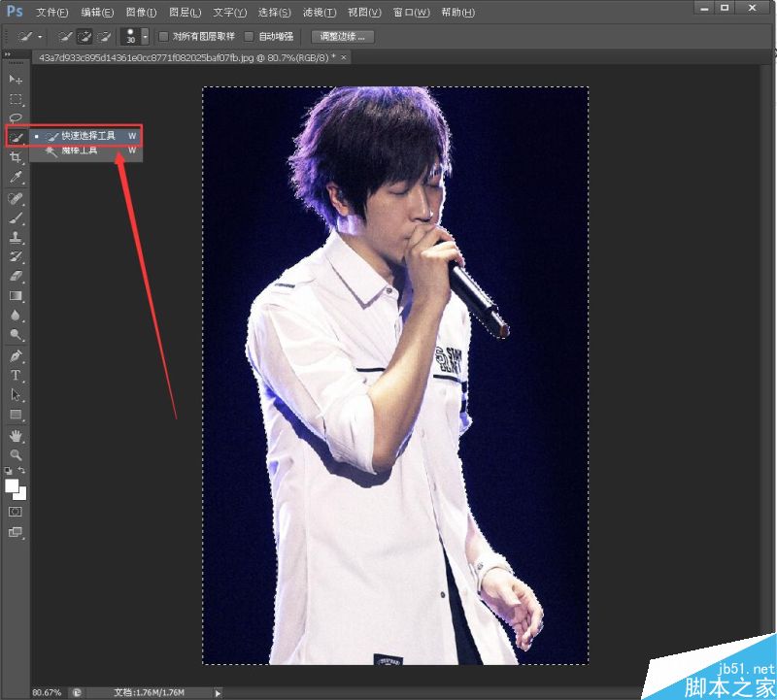Set the background color swatch
Screen dimensions: 777x700
pyautogui.click(x=22, y=495)
